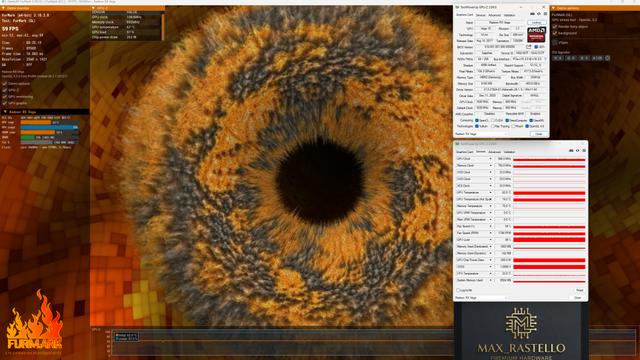
Task: Click the Lookup button in GPU-Z
Action: 537,22
